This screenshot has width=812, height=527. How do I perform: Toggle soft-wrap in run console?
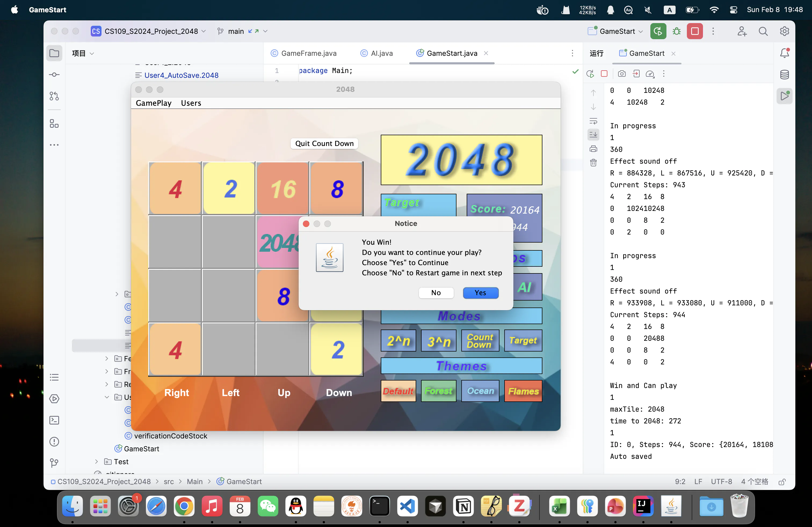[x=593, y=121]
